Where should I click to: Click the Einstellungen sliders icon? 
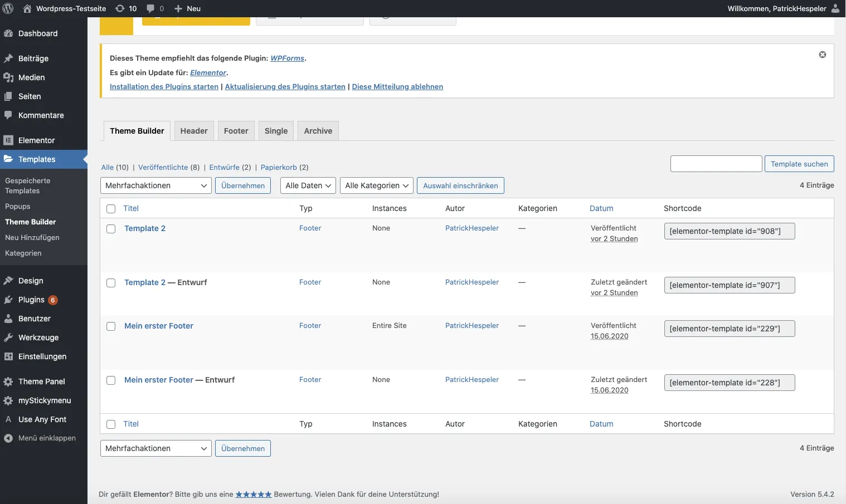point(8,356)
